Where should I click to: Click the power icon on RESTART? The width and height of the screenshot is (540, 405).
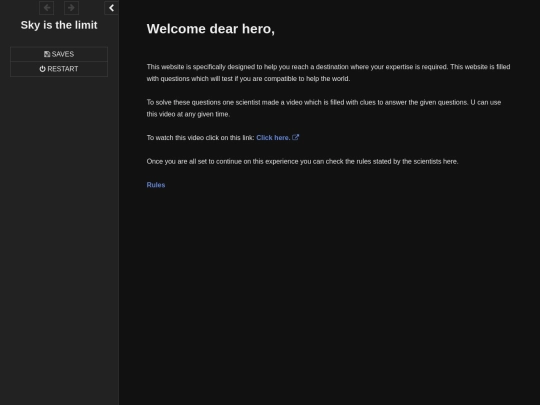click(x=42, y=69)
